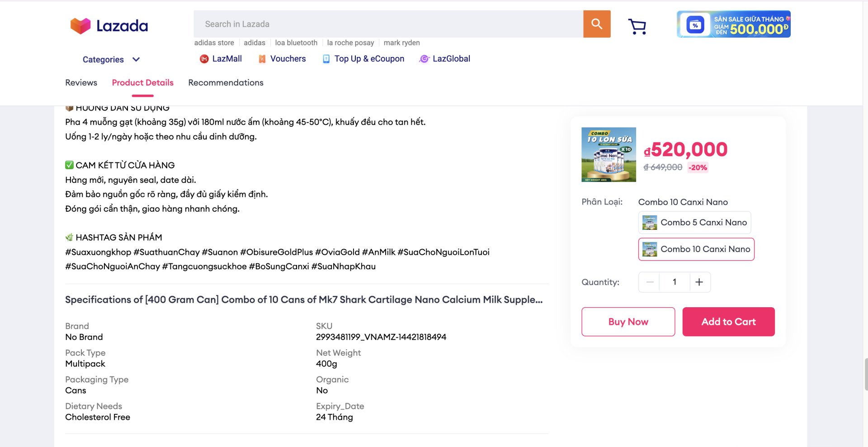Viewport: 868px width, 447px height.
Task: Open the LazMall link
Action: pyautogui.click(x=227, y=59)
